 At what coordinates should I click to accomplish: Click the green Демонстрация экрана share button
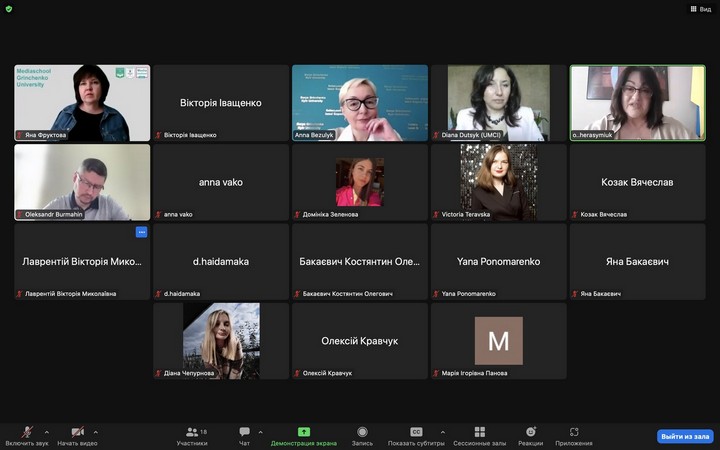[x=304, y=435]
